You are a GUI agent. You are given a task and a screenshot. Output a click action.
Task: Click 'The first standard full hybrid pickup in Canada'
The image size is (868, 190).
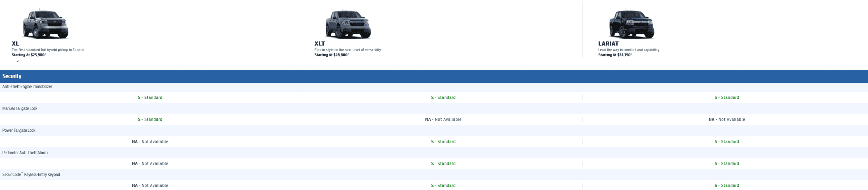pos(48,50)
